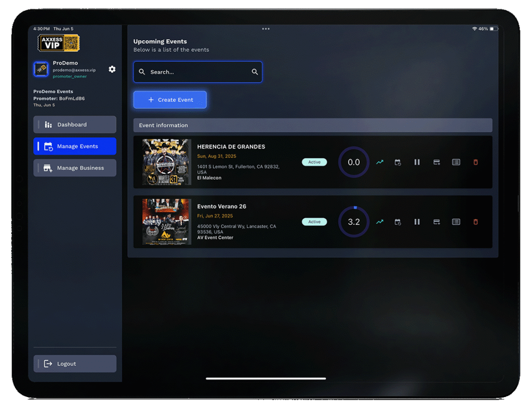Delete the Evento Verano 26 event

(475, 222)
